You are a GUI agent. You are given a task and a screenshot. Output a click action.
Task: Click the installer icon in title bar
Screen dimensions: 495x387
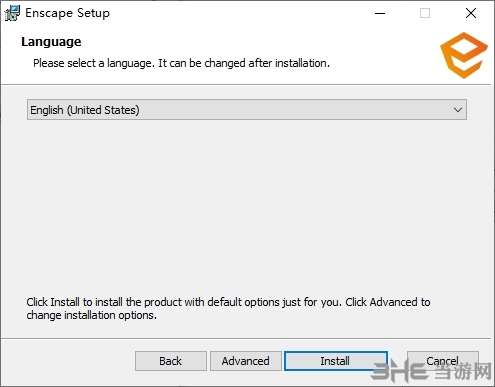tap(12, 13)
